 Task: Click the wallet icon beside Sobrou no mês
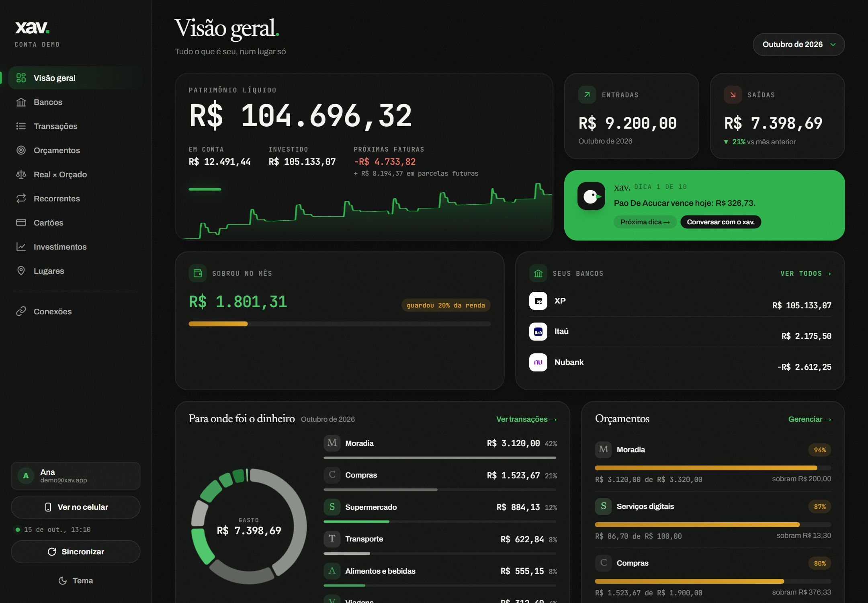pyautogui.click(x=198, y=273)
